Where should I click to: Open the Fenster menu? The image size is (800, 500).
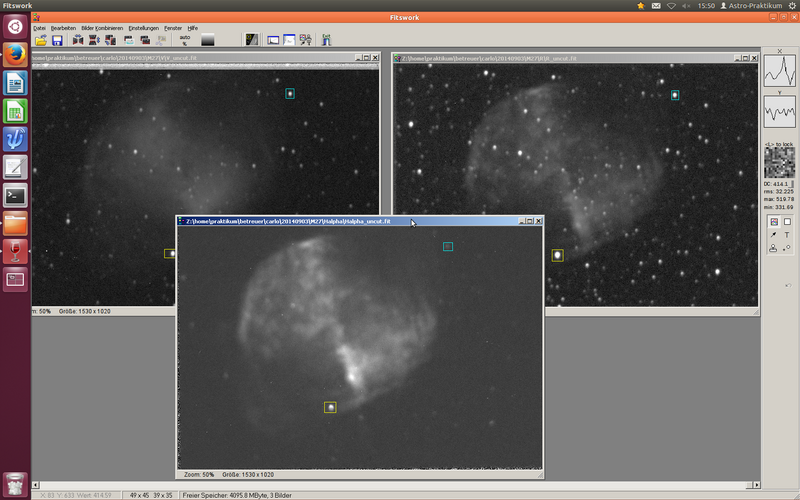pyautogui.click(x=173, y=28)
